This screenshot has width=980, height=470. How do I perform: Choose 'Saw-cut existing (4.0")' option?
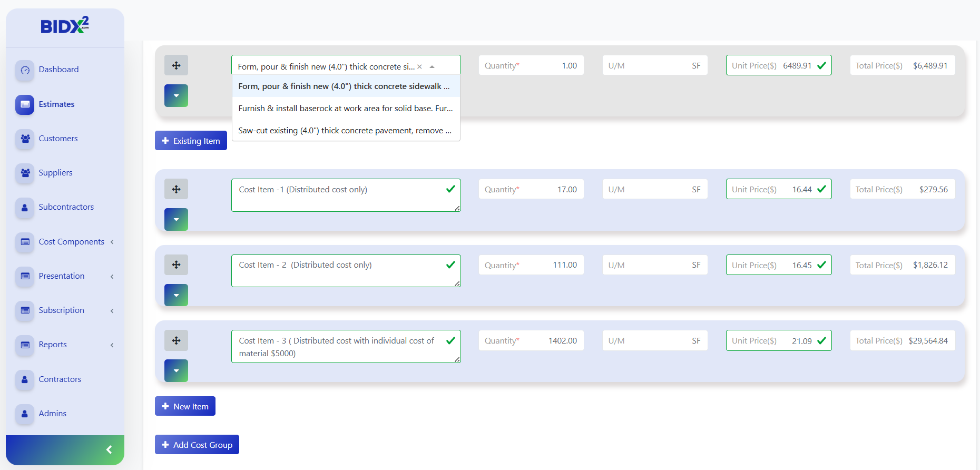coord(346,131)
